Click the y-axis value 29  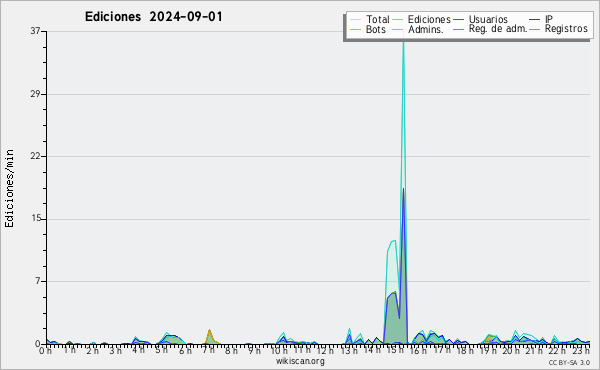35,94
